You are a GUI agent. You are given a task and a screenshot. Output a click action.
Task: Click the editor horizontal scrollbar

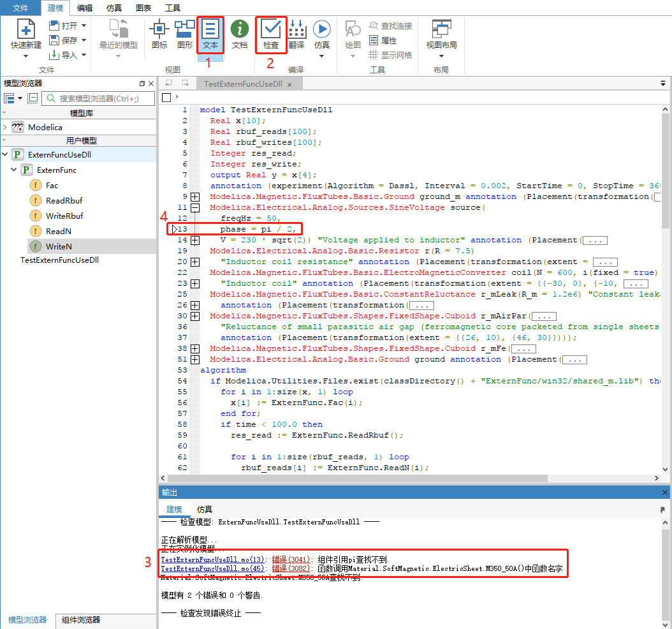click(358, 478)
